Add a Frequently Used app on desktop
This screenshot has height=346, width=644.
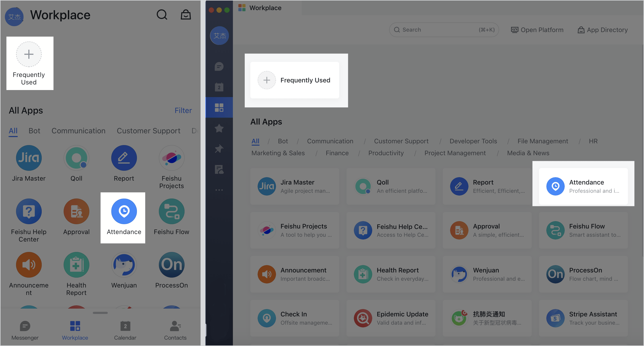tap(267, 80)
